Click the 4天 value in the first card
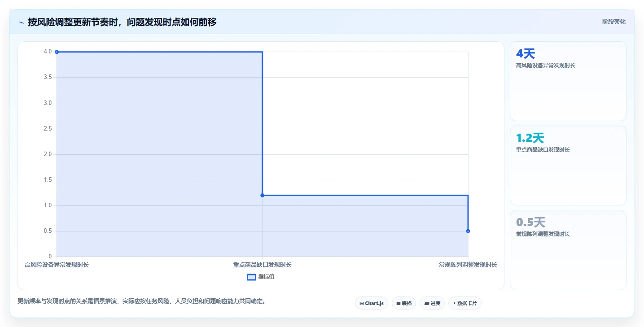 (526, 54)
